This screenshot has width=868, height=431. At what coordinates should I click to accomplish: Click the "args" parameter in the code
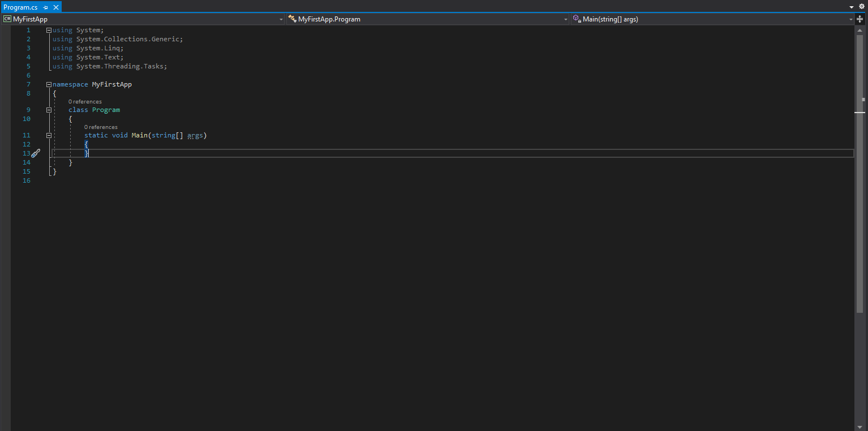click(x=195, y=135)
